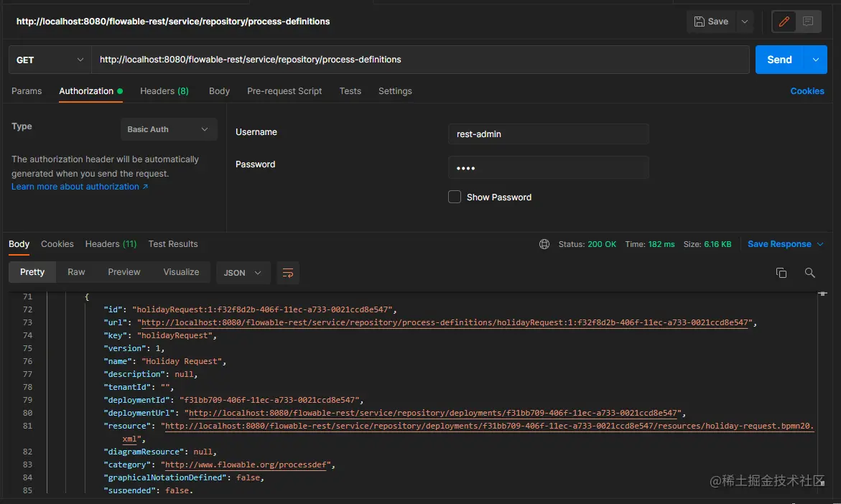Click the deploymentId value text
This screenshot has height=504, width=841.
[269, 400]
